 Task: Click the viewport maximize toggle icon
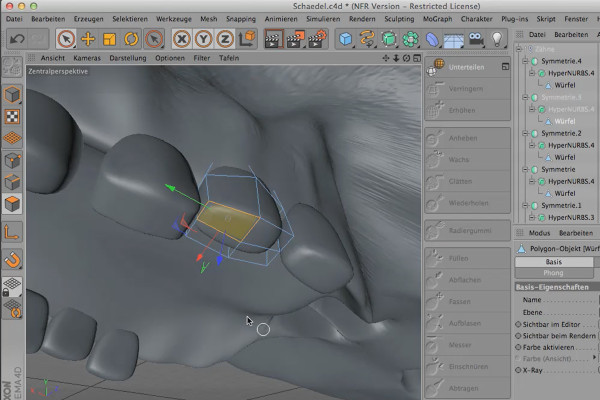point(417,58)
